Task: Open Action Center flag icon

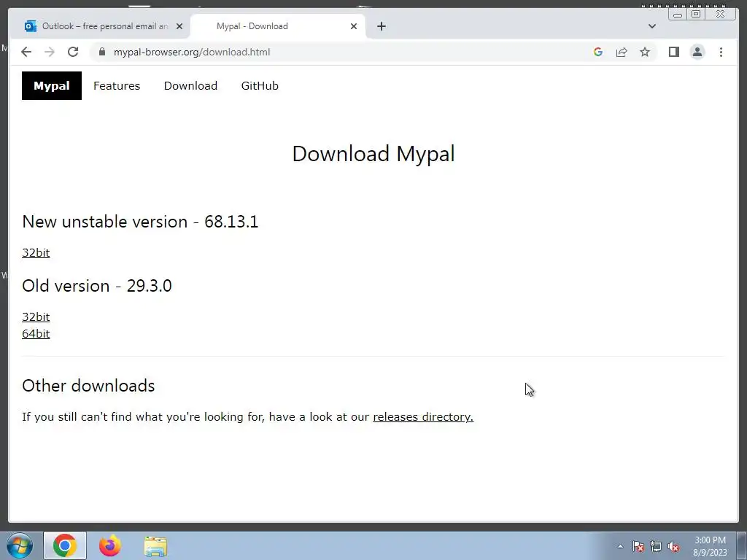Action: tap(638, 547)
